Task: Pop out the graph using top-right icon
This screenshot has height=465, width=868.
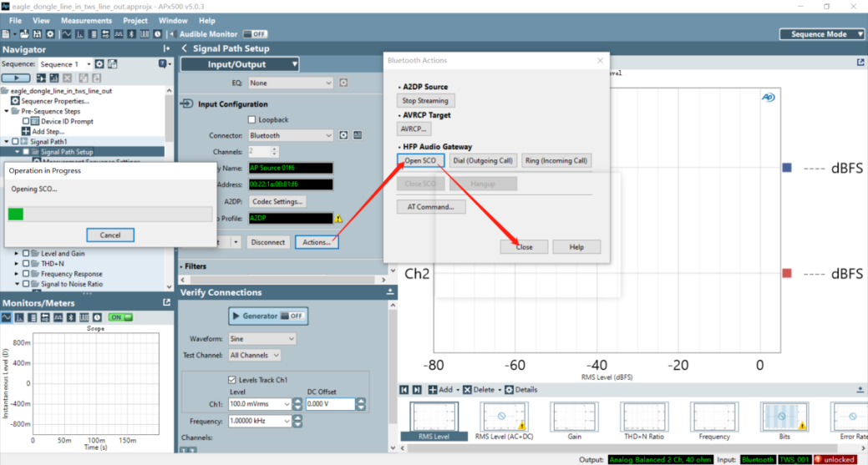Action: tap(860, 63)
